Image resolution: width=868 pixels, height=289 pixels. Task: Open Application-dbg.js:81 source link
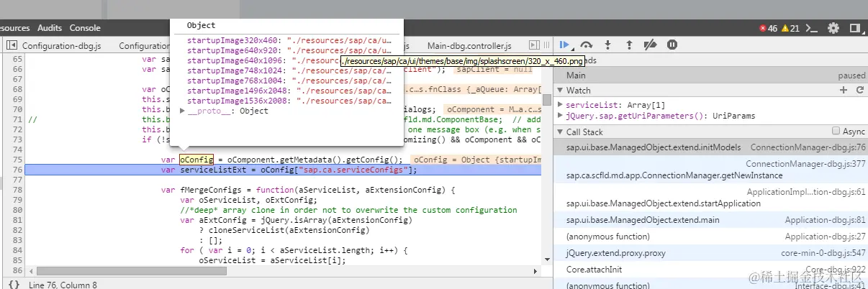pyautogui.click(x=825, y=220)
